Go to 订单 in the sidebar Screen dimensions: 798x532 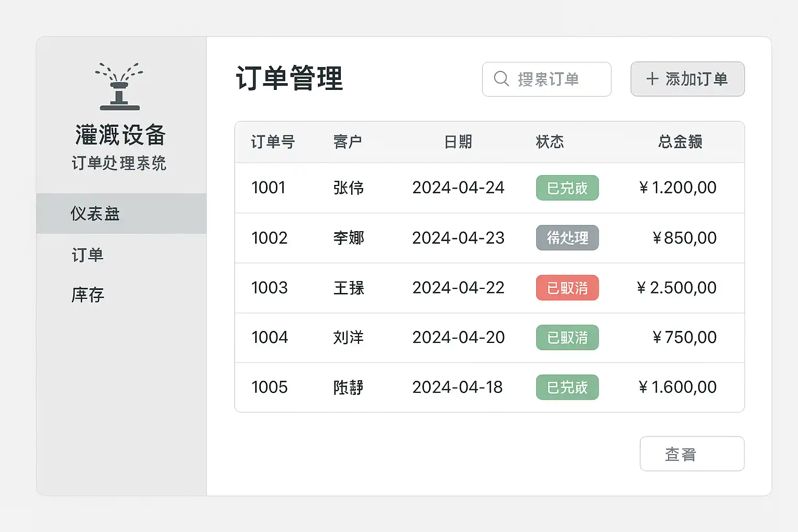pyautogui.click(x=88, y=255)
